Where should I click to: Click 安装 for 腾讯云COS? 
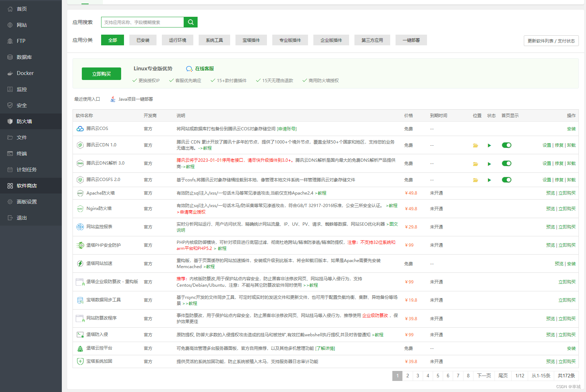(571, 129)
